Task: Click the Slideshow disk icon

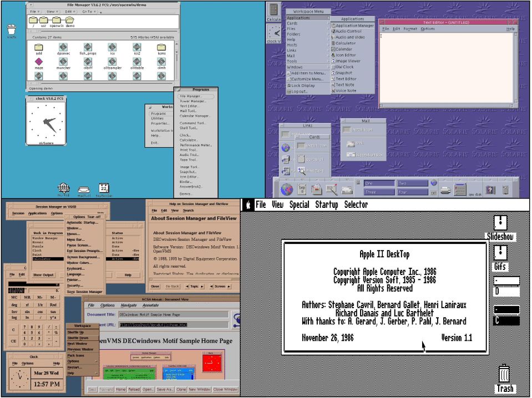Action: coord(500,223)
